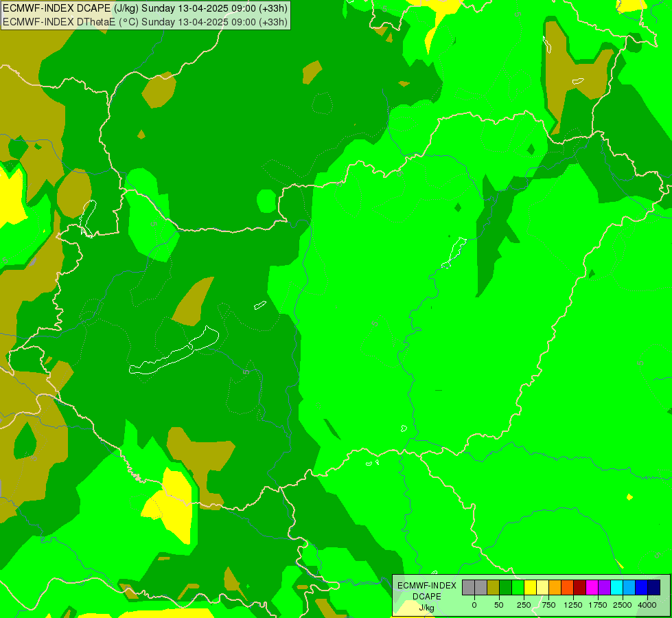
Task: Click the J/kg unit label in legend
Action: pos(427,608)
